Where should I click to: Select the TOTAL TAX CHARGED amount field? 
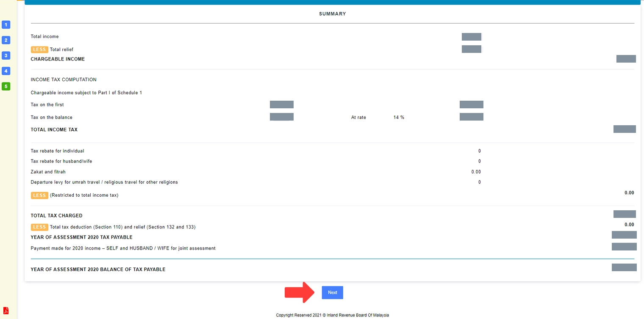click(625, 214)
